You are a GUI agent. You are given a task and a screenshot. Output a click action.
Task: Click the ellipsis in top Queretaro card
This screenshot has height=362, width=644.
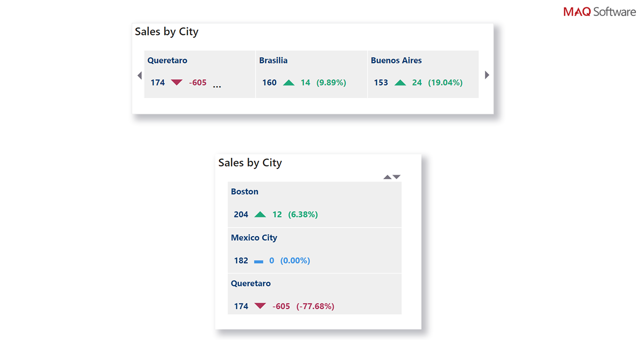point(217,86)
